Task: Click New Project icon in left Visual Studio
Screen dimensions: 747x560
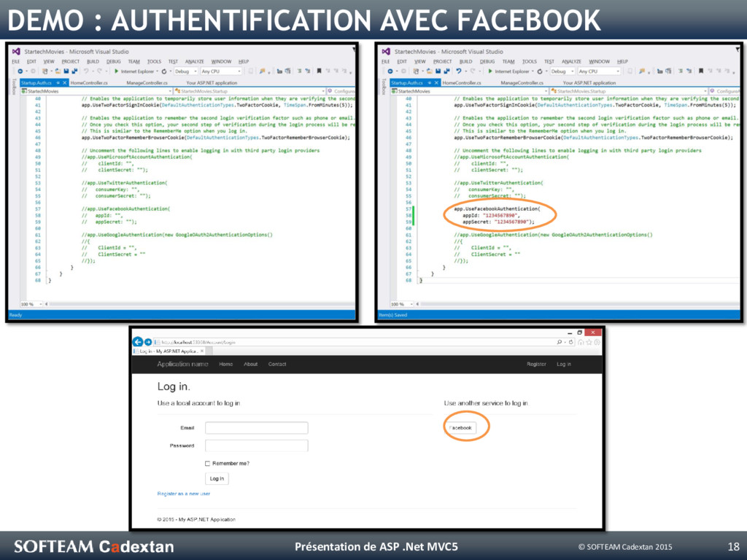Action: pyautogui.click(x=44, y=71)
